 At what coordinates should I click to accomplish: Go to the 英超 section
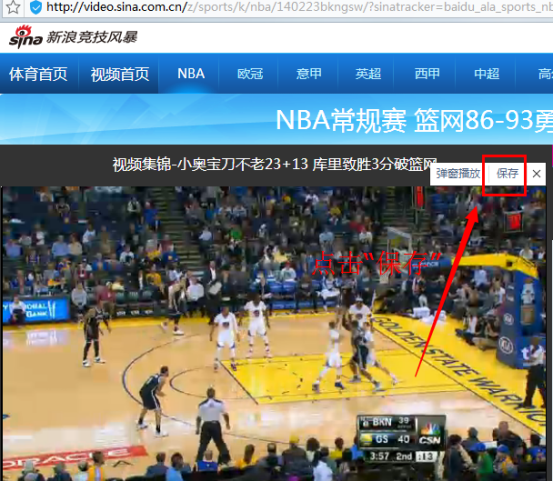pos(368,74)
